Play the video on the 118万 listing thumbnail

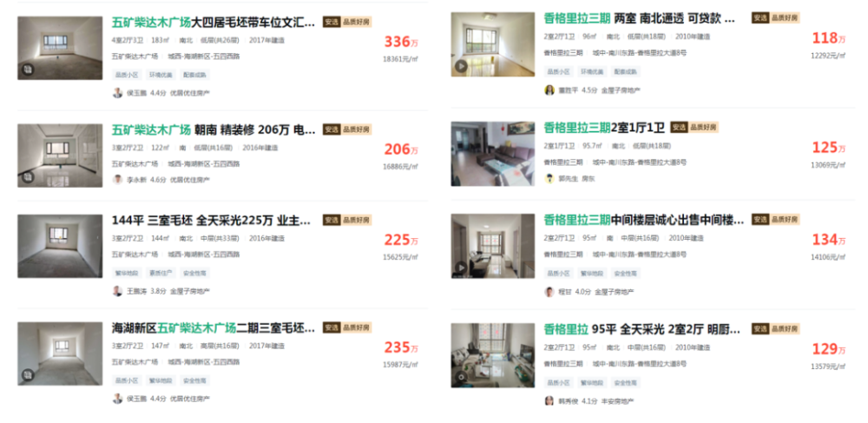tap(461, 66)
